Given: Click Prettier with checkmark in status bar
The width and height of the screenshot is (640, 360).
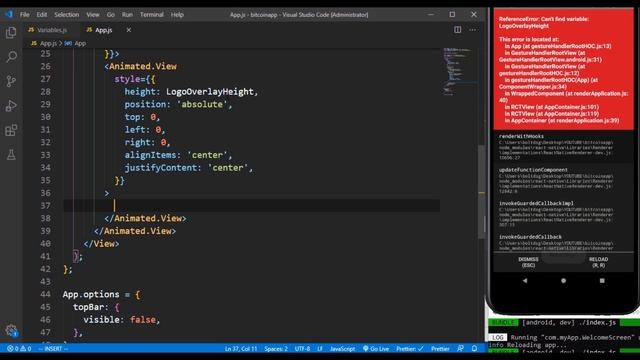Looking at the screenshot, I should coord(410,349).
